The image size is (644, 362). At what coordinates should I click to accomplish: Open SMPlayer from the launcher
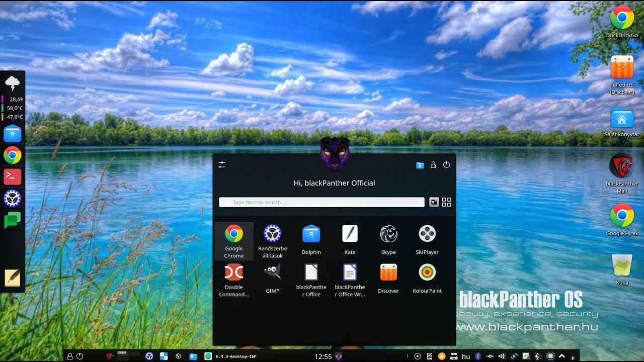pos(427,241)
